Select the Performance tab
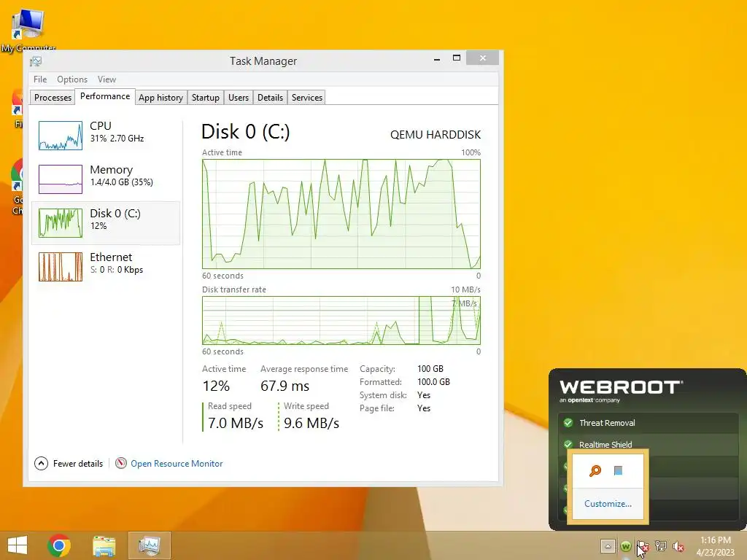Viewport: 747px width, 560px height. pyautogui.click(x=105, y=96)
